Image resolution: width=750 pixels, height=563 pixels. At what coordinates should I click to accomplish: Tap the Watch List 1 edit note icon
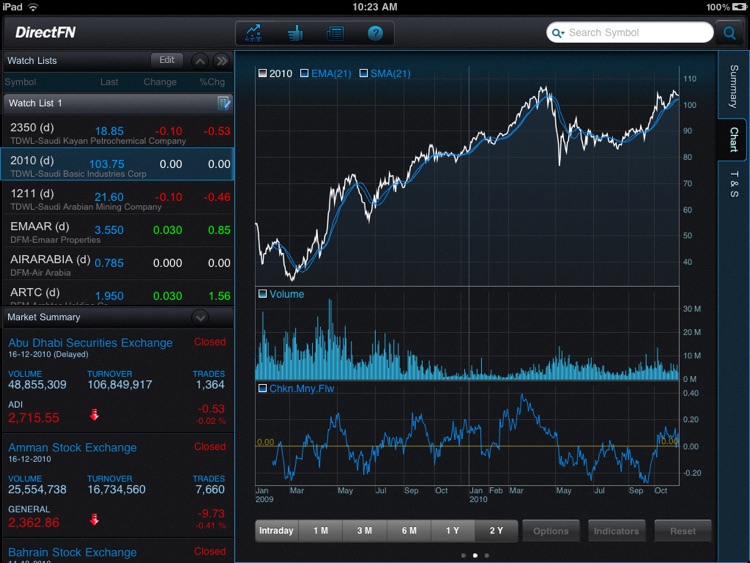[x=223, y=103]
